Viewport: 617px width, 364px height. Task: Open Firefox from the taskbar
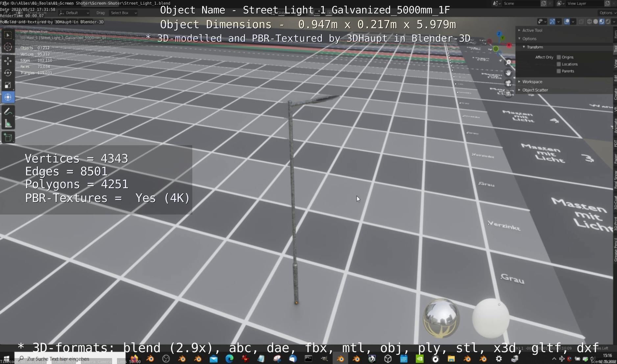point(134,359)
